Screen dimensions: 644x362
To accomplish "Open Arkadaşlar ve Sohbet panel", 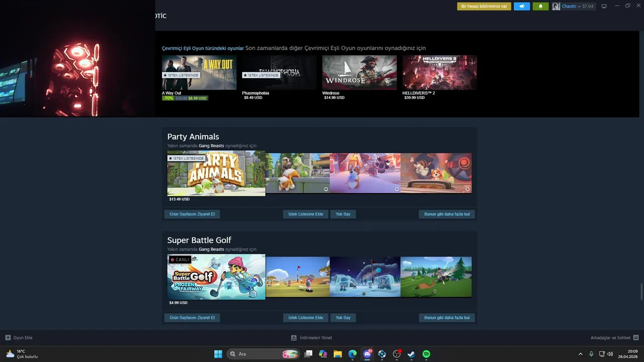I will tap(610, 338).
